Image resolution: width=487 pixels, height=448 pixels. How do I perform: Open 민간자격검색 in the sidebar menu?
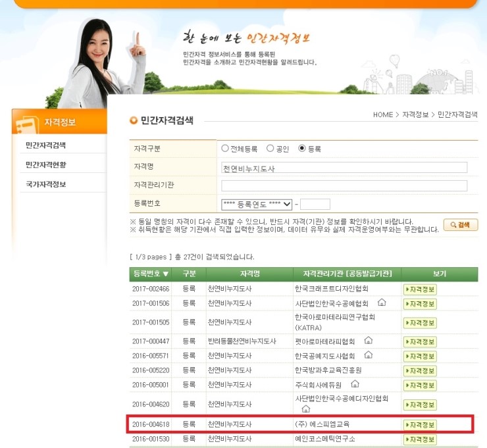coord(45,145)
